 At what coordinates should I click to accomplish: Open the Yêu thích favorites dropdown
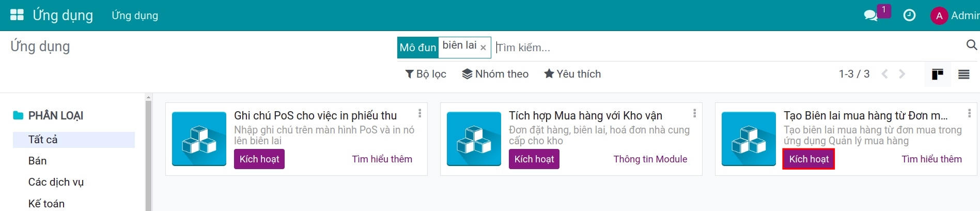pos(572,74)
